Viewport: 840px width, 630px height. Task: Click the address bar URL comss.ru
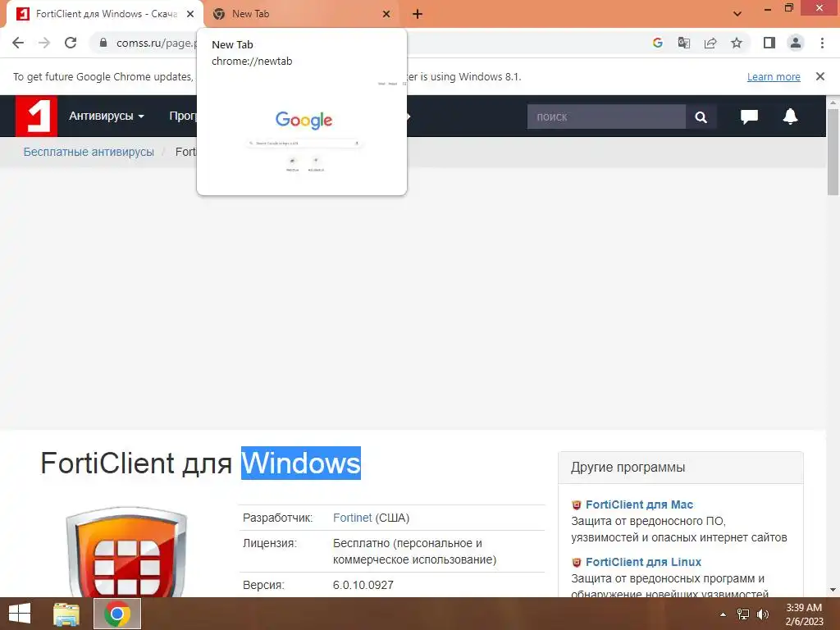[x=157, y=43]
